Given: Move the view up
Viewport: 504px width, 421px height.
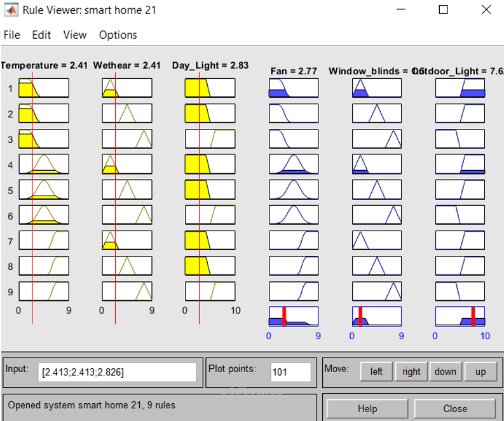Looking at the screenshot, I should (480, 371).
